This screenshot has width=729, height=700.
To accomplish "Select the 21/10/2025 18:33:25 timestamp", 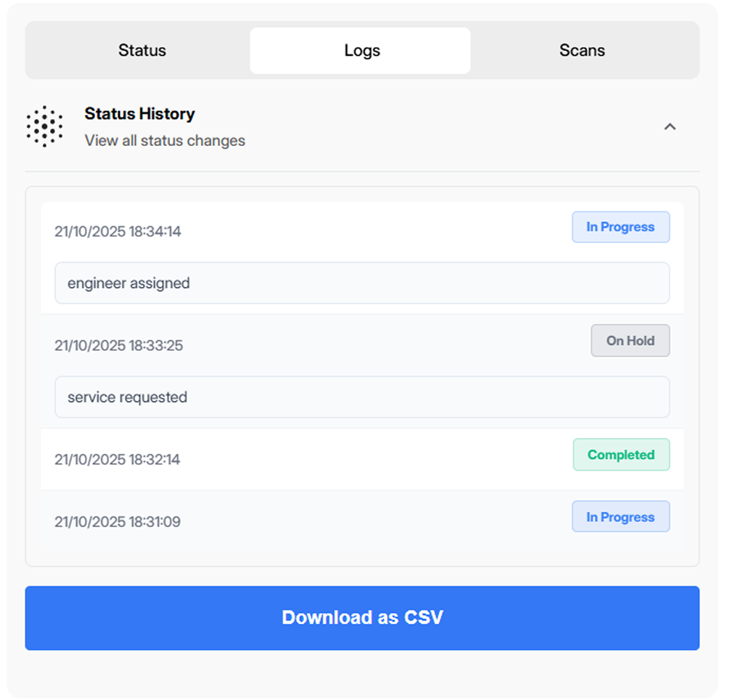I will [118, 346].
